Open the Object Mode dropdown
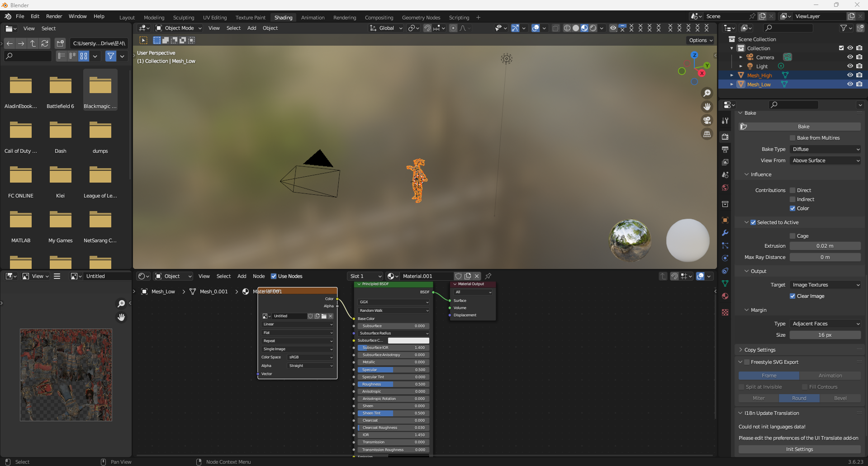 click(179, 28)
